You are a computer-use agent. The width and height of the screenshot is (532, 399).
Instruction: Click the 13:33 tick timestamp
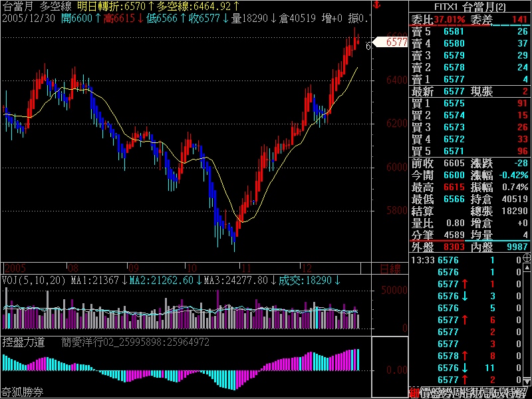[423, 260]
